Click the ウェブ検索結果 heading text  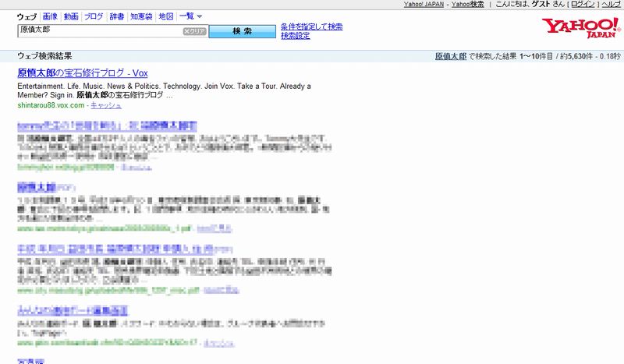(x=44, y=56)
